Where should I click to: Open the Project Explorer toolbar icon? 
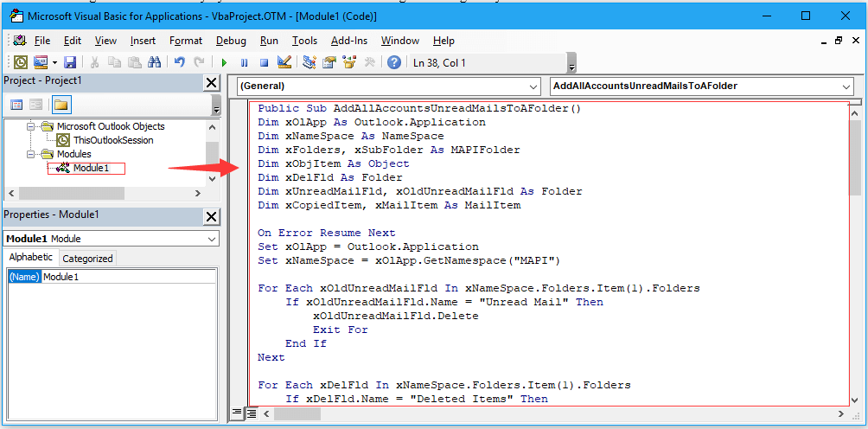coord(310,62)
